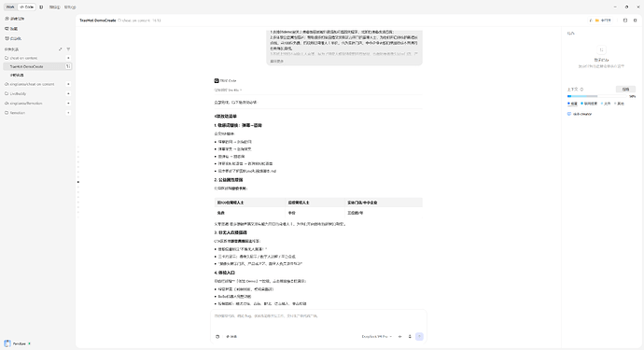Collapse the 'cheat on content' folder arrow
The height and width of the screenshot is (350, 644).
point(68,58)
